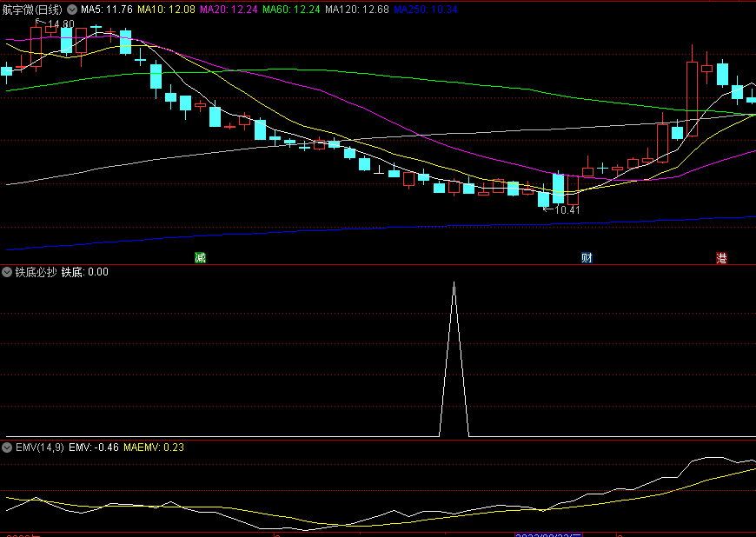
Task: Select the green MA60: 12.24 label
Action: [x=291, y=10]
